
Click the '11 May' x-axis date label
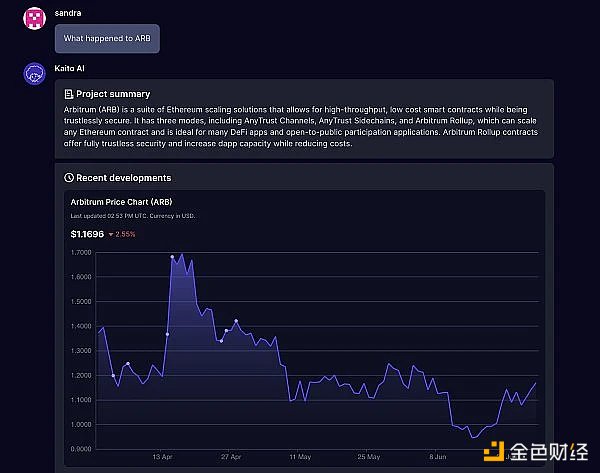pyautogui.click(x=300, y=457)
